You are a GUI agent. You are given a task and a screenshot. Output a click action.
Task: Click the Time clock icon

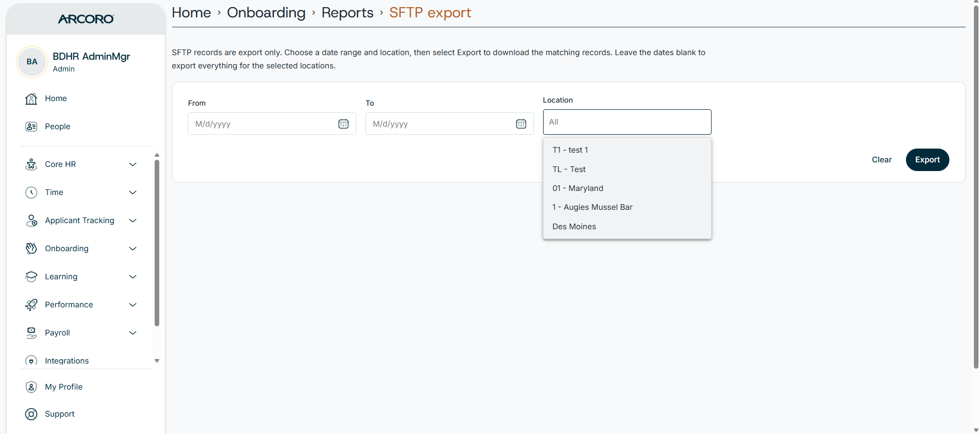pos(31,192)
